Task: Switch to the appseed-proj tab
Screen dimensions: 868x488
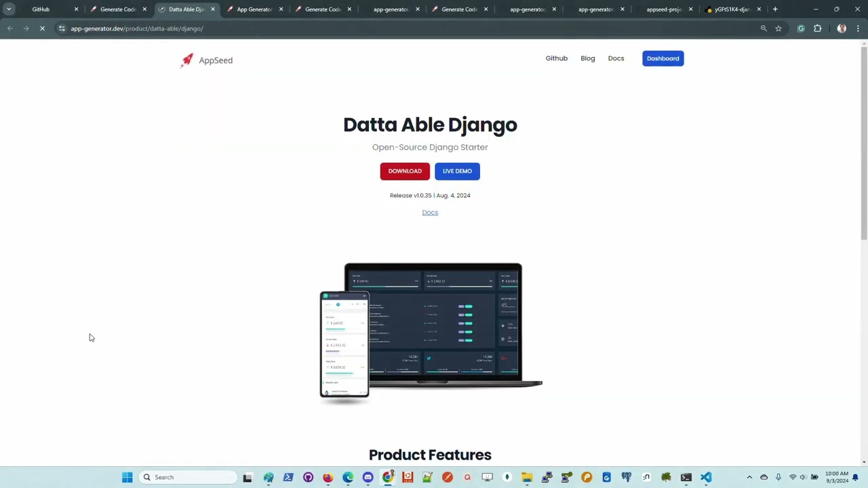Action: 664,9
